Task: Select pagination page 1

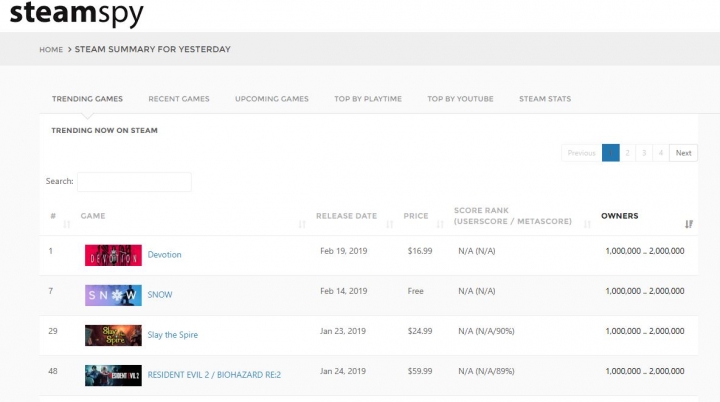Action: [611, 153]
